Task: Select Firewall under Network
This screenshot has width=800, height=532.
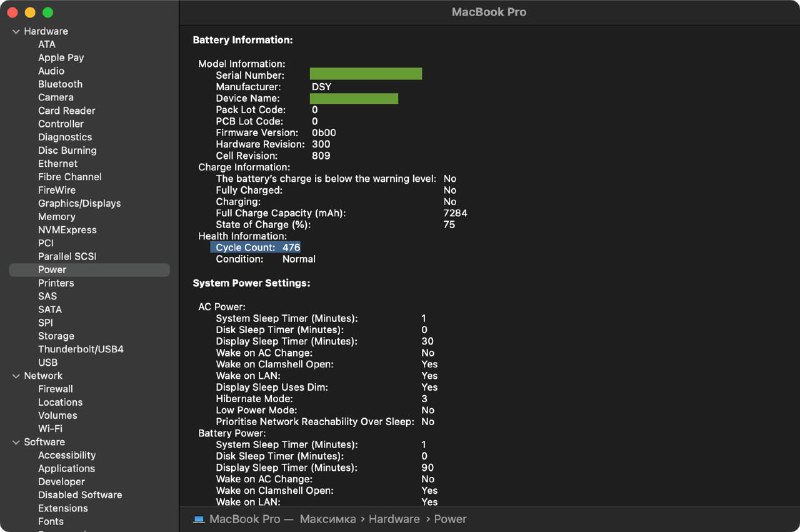Action: tap(55, 389)
